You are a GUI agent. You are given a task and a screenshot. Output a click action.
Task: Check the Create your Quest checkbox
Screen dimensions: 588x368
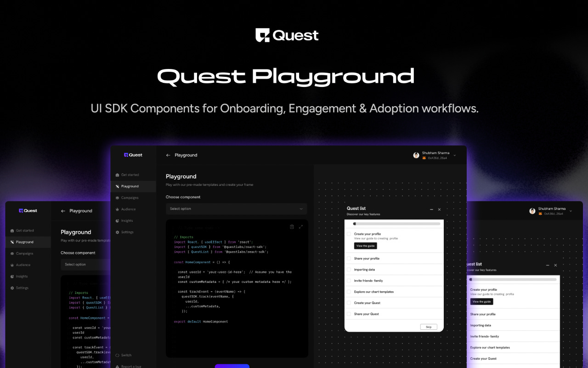[349, 303]
